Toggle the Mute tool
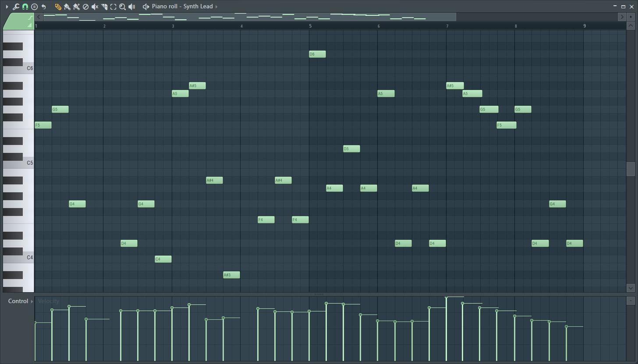The height and width of the screenshot is (364, 638). point(95,6)
